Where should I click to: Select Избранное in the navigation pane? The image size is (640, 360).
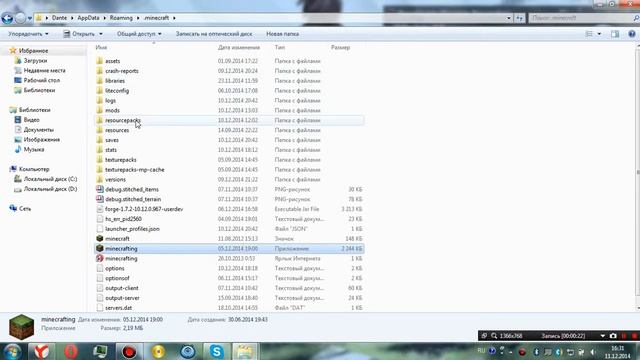(x=33, y=51)
